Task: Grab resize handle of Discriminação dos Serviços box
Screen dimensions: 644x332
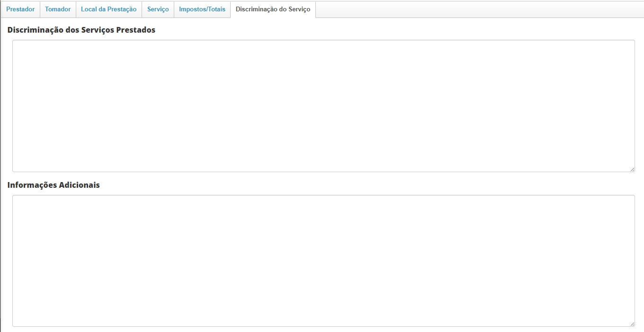Action: 632,169
